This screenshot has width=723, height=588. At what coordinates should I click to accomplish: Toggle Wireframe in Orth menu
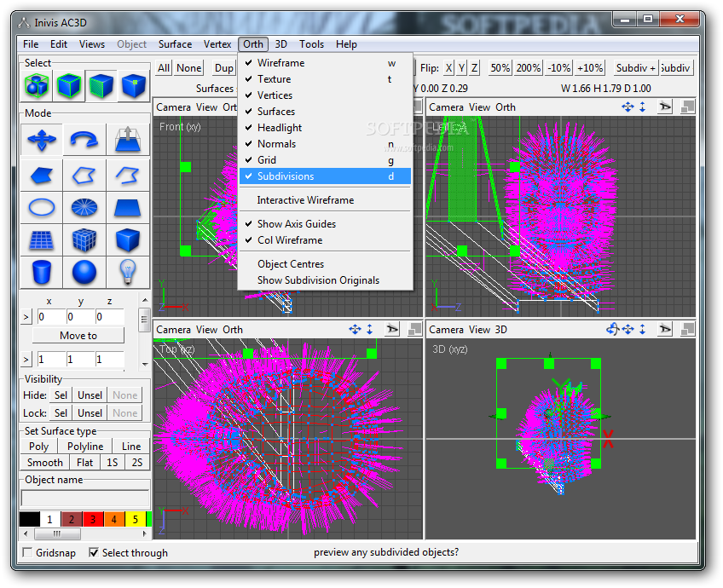click(325, 63)
